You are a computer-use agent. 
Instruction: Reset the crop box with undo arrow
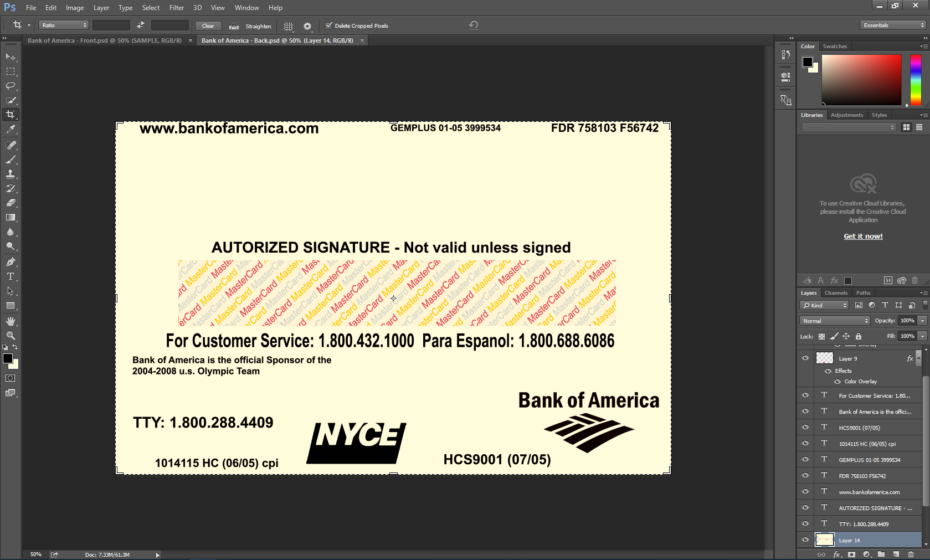point(474,25)
